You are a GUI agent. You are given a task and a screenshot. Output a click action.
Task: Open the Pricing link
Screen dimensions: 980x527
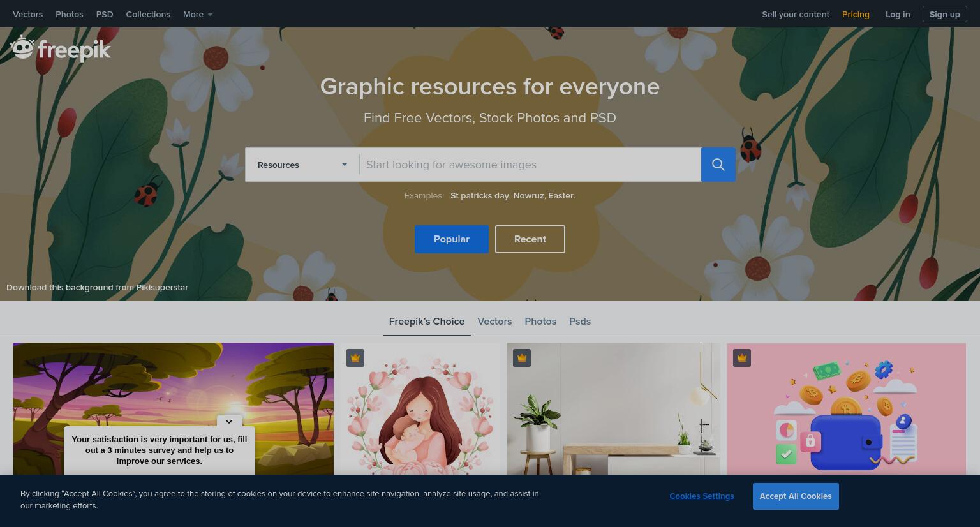click(x=856, y=14)
